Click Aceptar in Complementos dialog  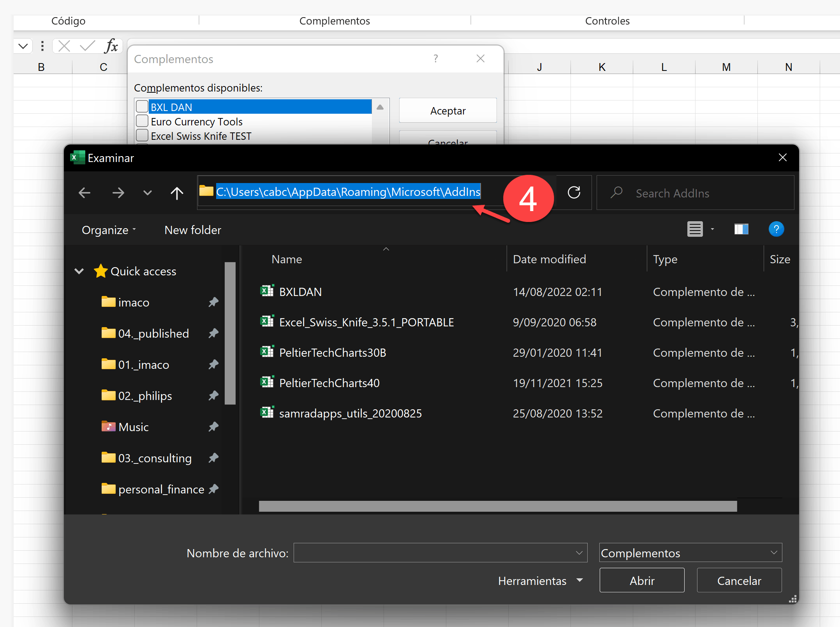coord(447,111)
